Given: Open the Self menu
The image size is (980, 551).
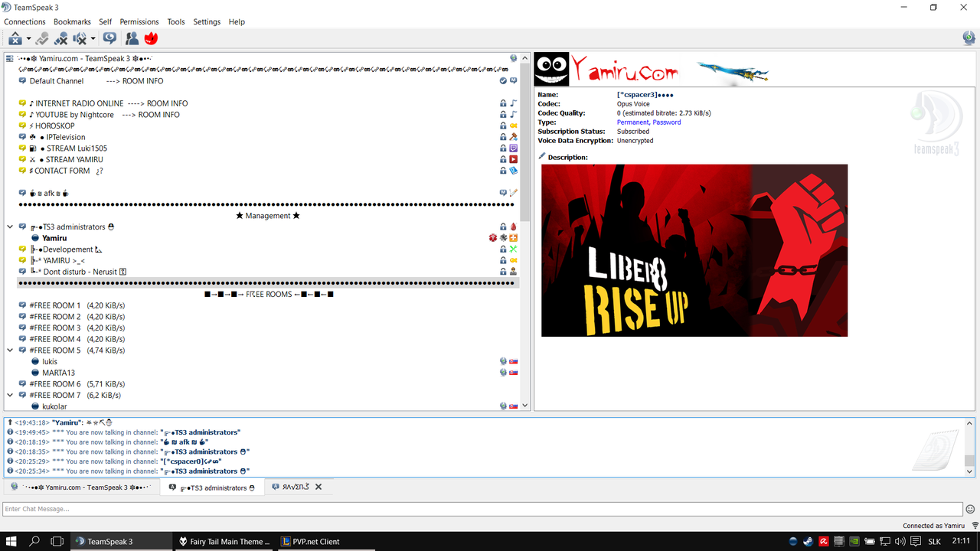Looking at the screenshot, I should click(x=105, y=21).
